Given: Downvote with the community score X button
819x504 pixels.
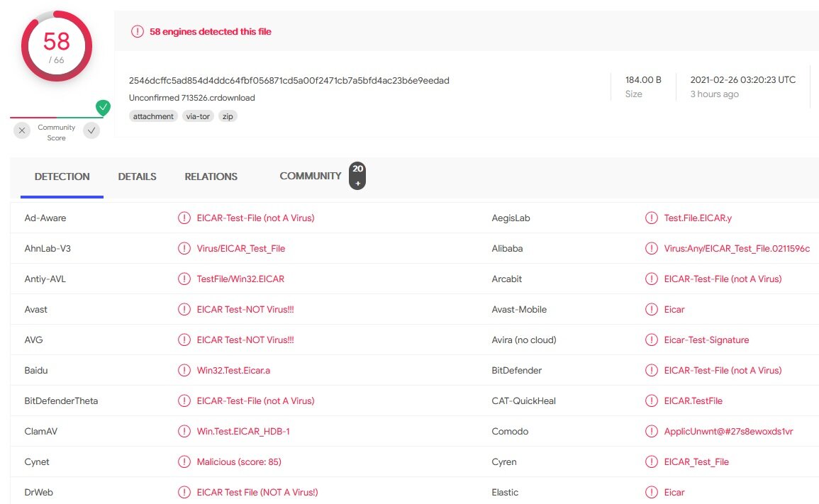Looking at the screenshot, I should 22,130.
